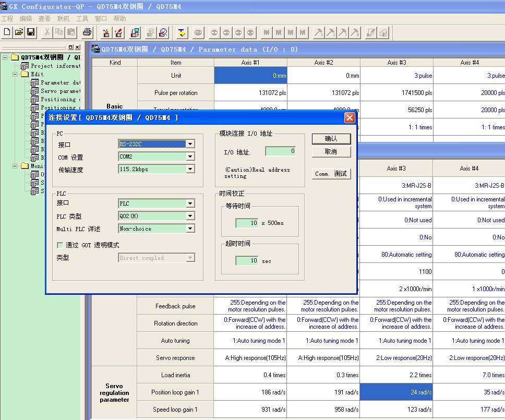Click the Open project folder icon
Screen dimensions: 505x420
(19, 32)
